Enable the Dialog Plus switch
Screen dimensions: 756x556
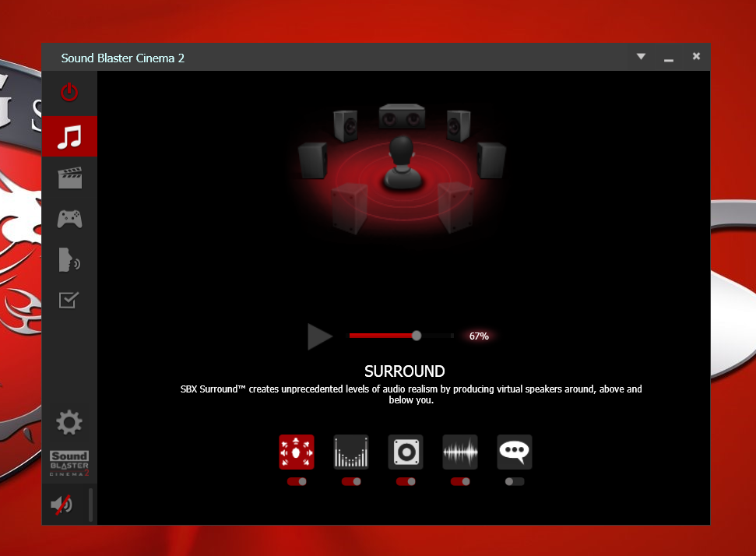tap(515, 481)
